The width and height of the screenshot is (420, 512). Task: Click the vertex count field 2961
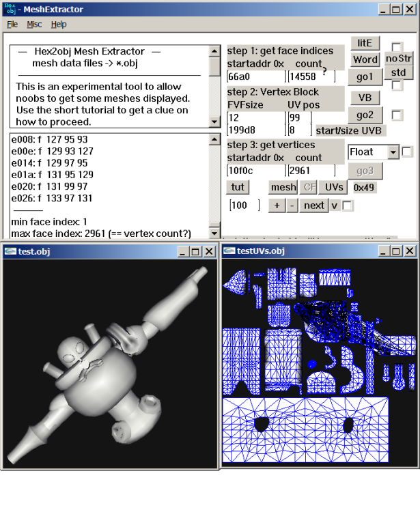click(311, 171)
